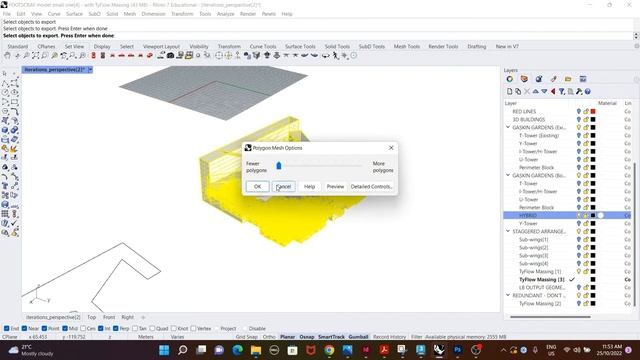Click the layer Filter funnel icon
This screenshot has height=360, width=640.
tap(562, 91)
